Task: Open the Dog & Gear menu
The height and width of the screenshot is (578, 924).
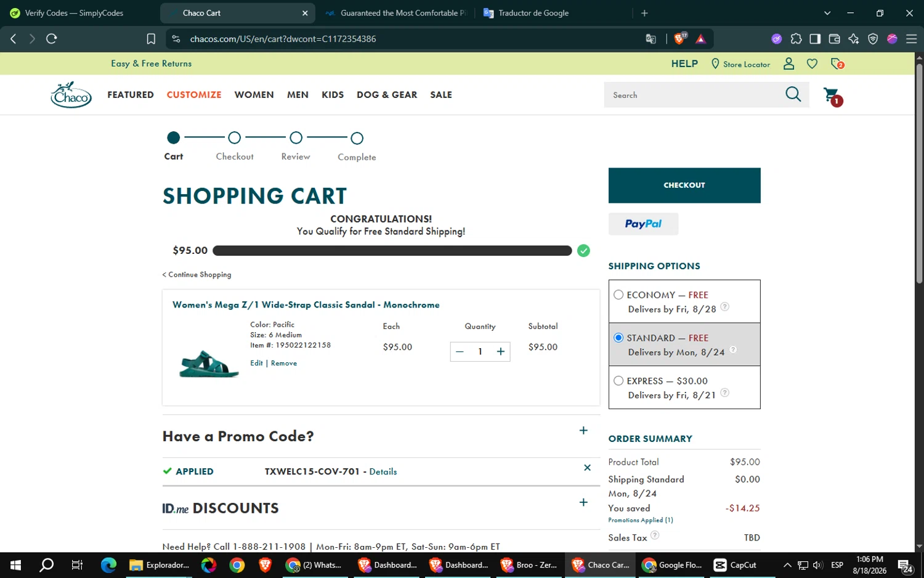Action: [x=387, y=95]
